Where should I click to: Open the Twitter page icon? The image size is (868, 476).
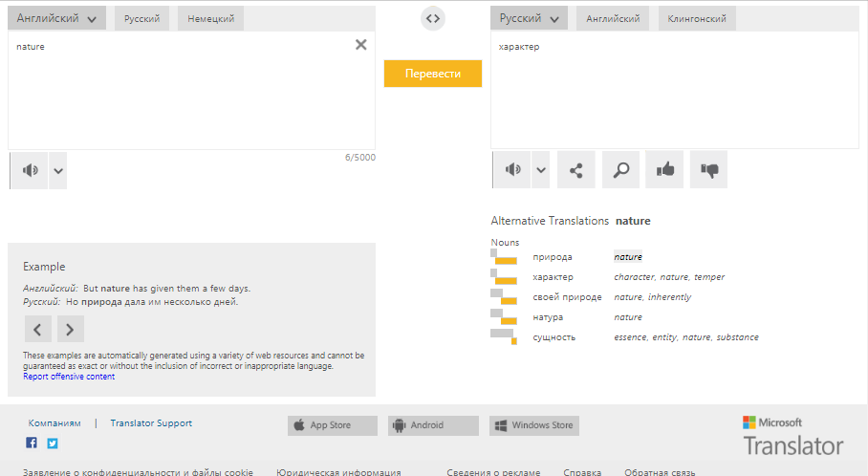[53, 443]
